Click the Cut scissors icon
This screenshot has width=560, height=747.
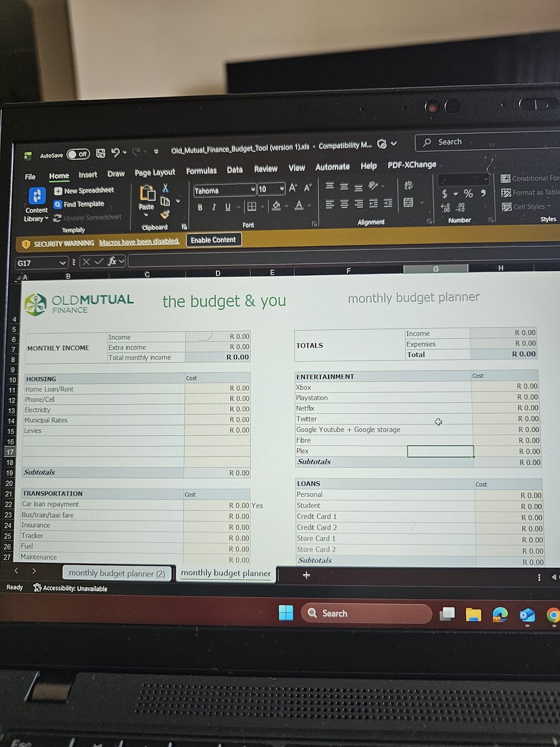(166, 187)
